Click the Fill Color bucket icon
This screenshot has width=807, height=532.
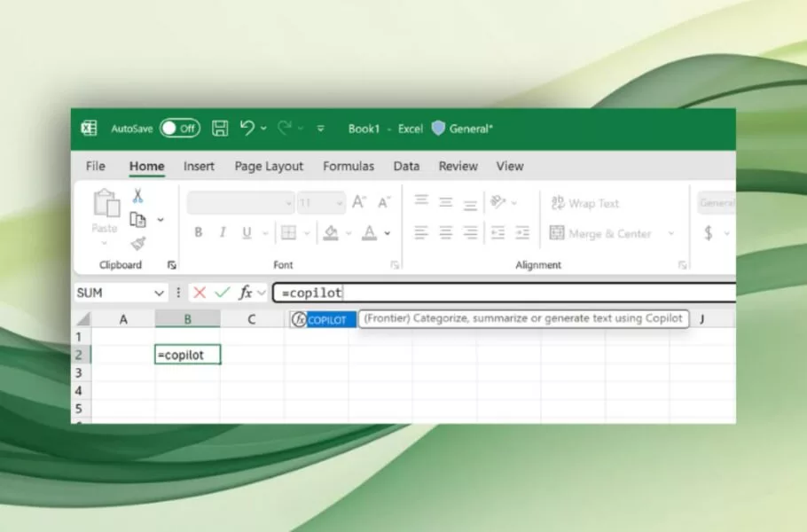331,233
